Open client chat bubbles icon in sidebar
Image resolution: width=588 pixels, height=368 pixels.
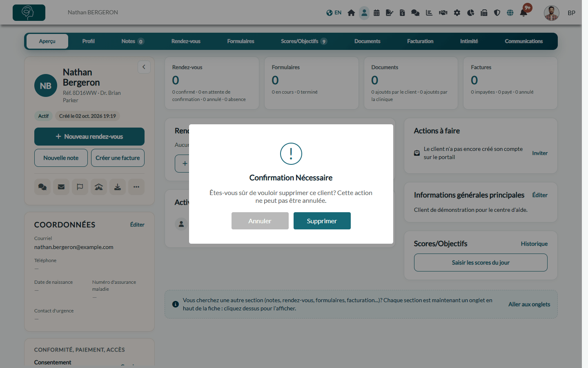[42, 187]
